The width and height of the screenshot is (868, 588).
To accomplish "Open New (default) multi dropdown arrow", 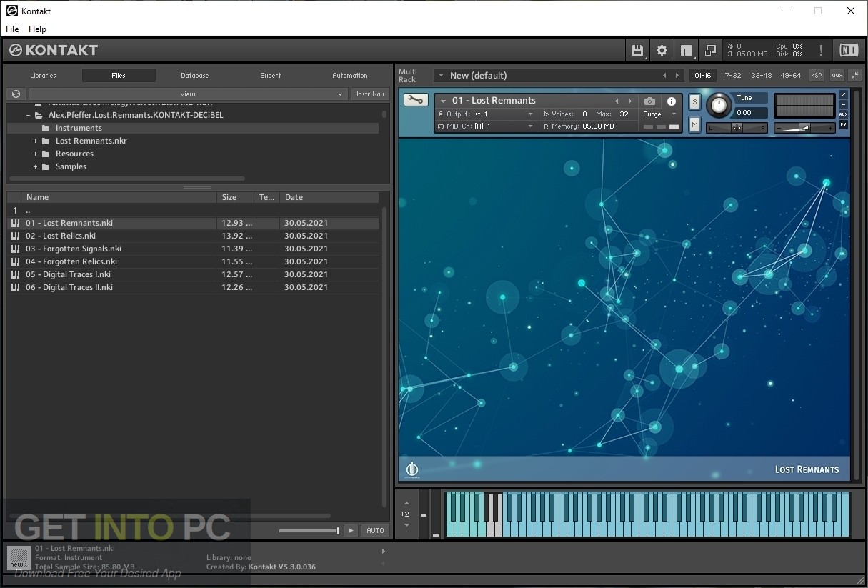I will coord(440,75).
